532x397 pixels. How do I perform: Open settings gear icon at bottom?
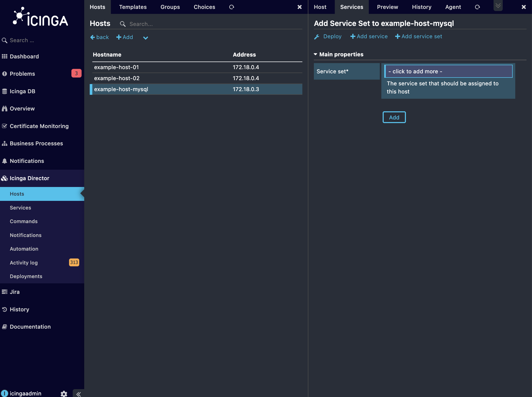click(x=64, y=394)
